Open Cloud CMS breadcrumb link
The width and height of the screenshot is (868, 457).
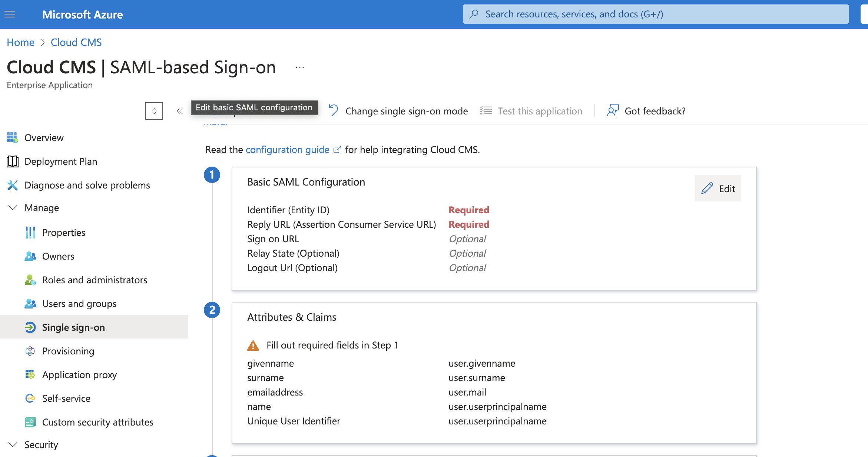[x=76, y=42]
